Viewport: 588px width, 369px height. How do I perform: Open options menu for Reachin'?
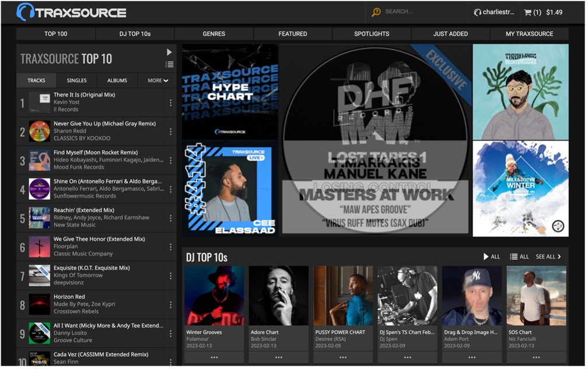170,218
